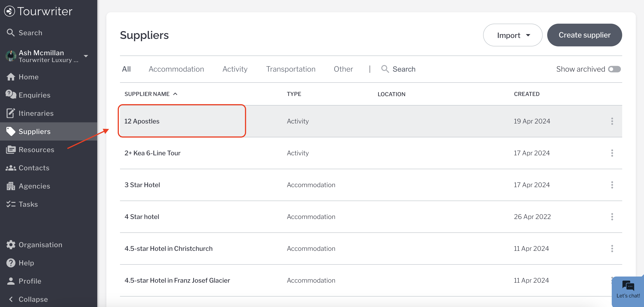Expand Ash Mcmillan account menu
This screenshot has height=307, width=644.
tap(86, 56)
